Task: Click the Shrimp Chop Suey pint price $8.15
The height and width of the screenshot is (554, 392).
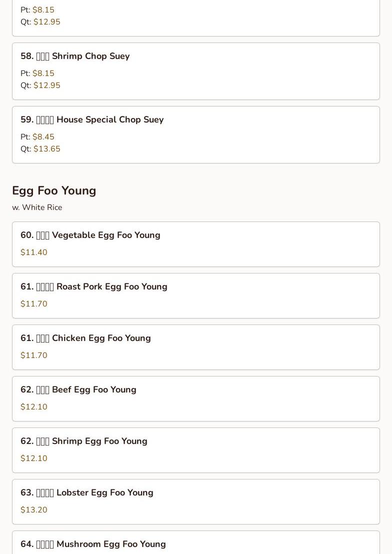Action: tap(43, 73)
